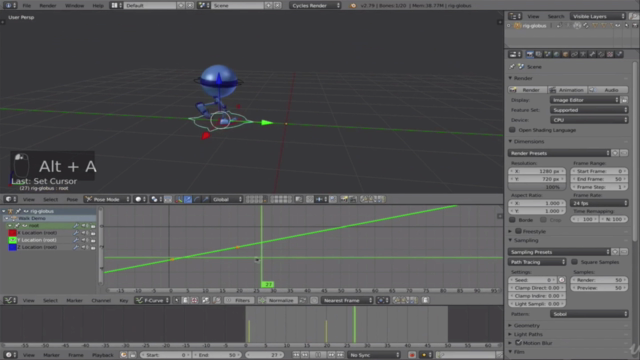Viewport: 640px width, 360px height.
Task: Open the World properties tab
Action: (x=557, y=54)
